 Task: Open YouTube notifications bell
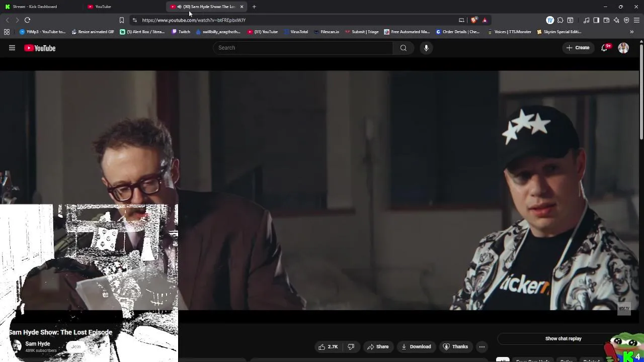pos(605,48)
